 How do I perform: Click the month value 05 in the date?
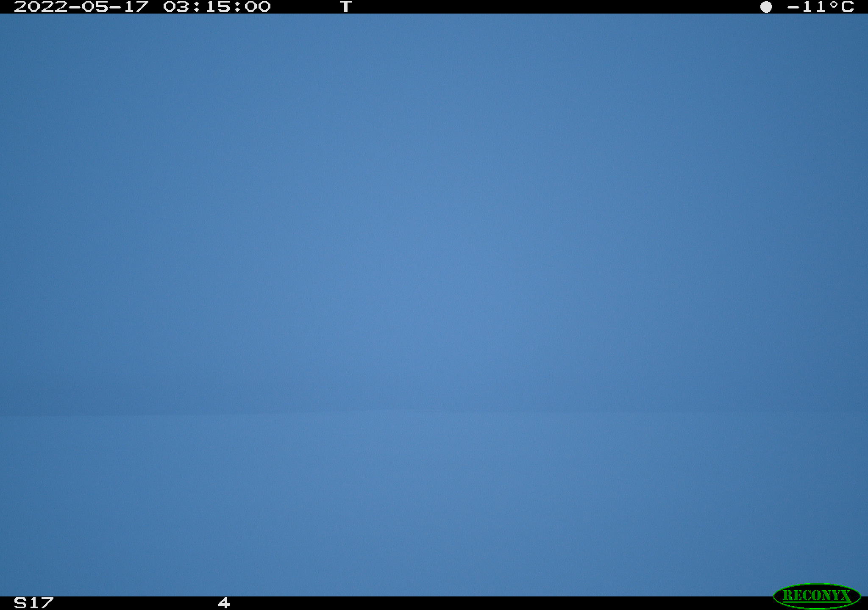95,7
